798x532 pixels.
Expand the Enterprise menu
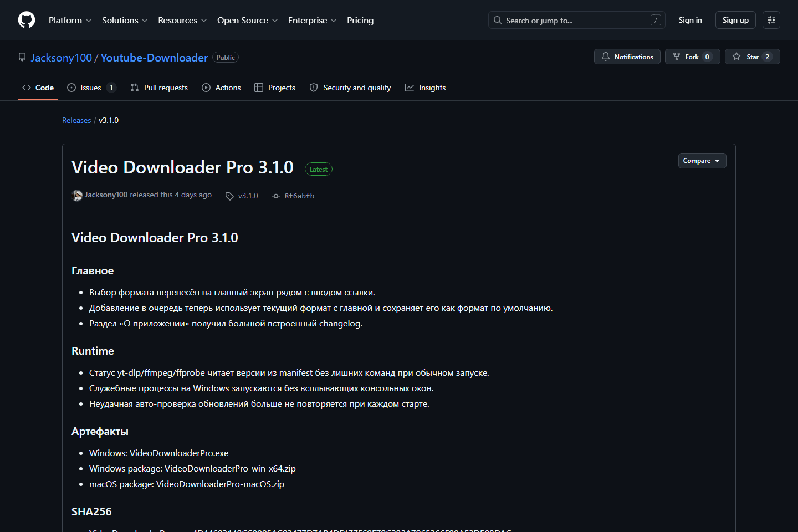pyautogui.click(x=312, y=20)
